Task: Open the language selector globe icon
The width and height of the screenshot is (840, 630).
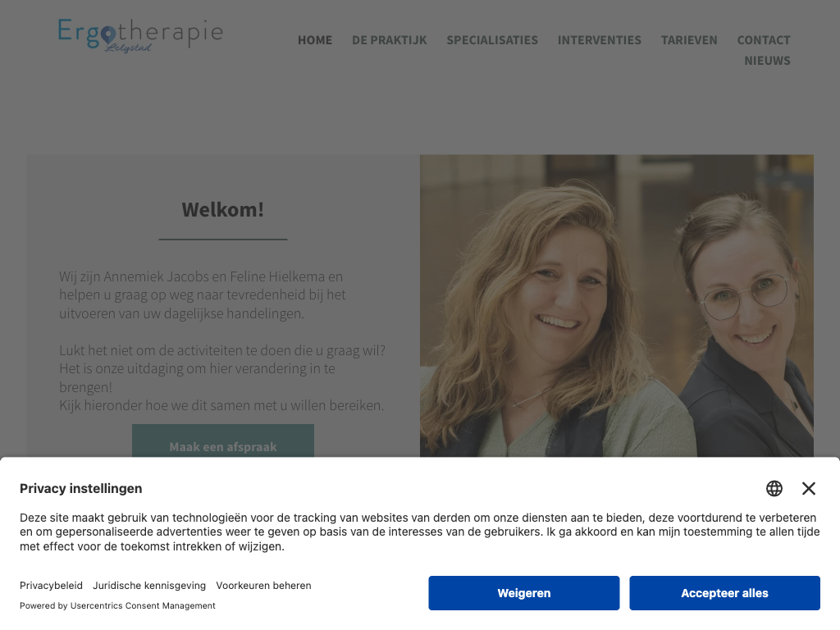Action: point(774,489)
